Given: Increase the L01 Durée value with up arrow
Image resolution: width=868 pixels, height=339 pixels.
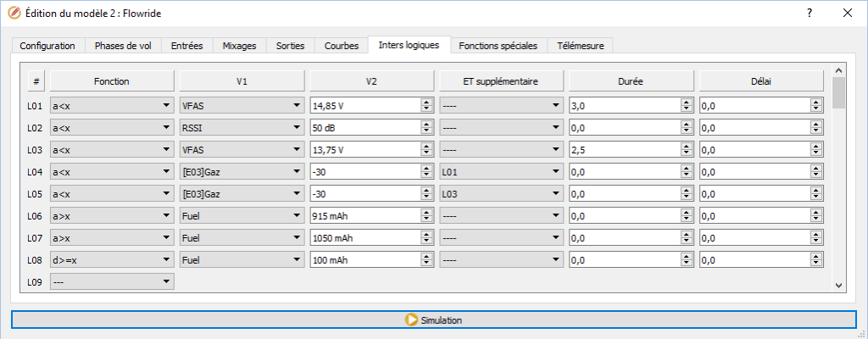Looking at the screenshot, I should click(686, 103).
